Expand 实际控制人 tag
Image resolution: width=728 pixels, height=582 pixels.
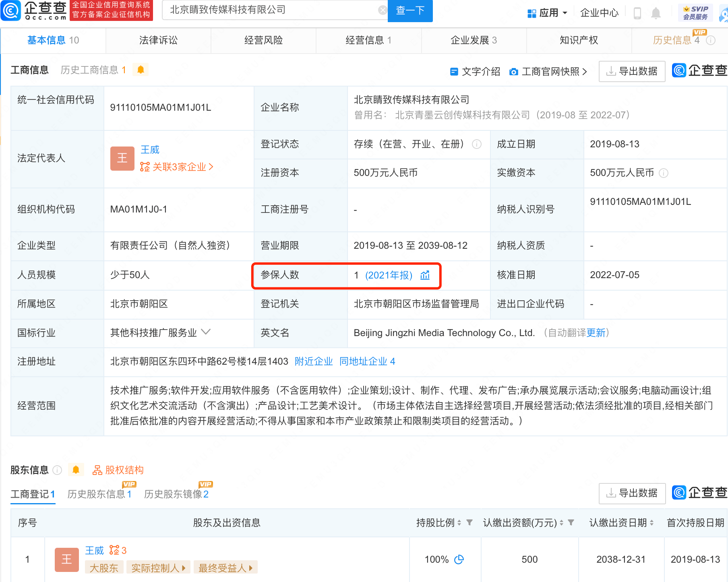158,568
